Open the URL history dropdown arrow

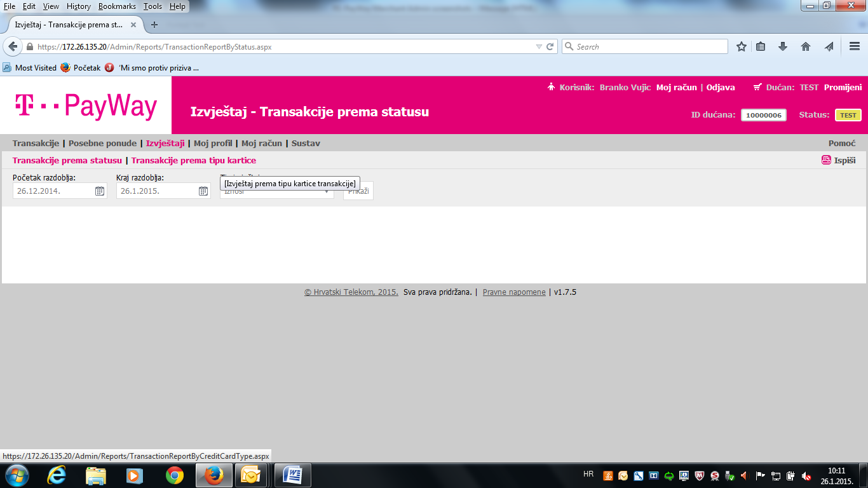pyautogui.click(x=539, y=46)
